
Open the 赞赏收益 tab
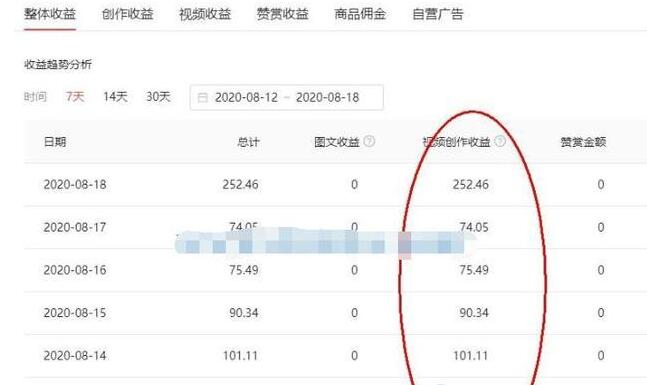(283, 14)
